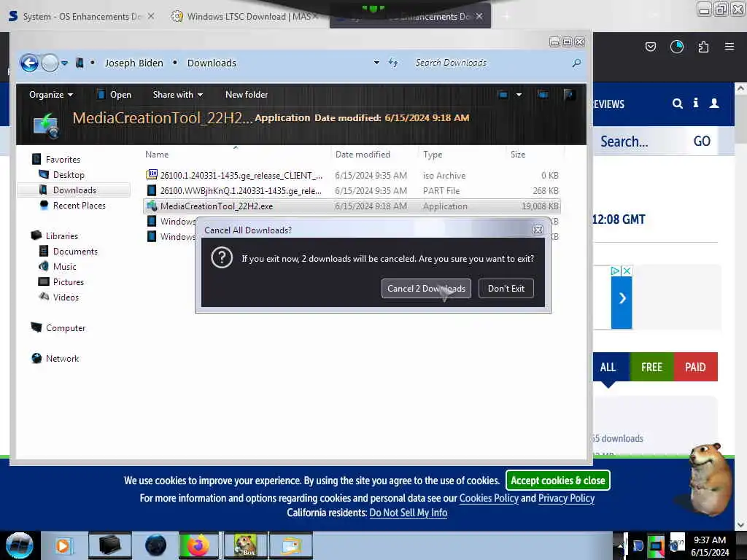
Task: Close the Windows LTSC Download tab
Action: (x=316, y=16)
